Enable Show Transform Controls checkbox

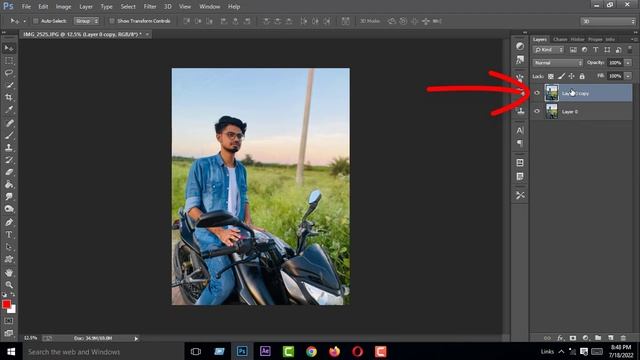(x=111, y=21)
